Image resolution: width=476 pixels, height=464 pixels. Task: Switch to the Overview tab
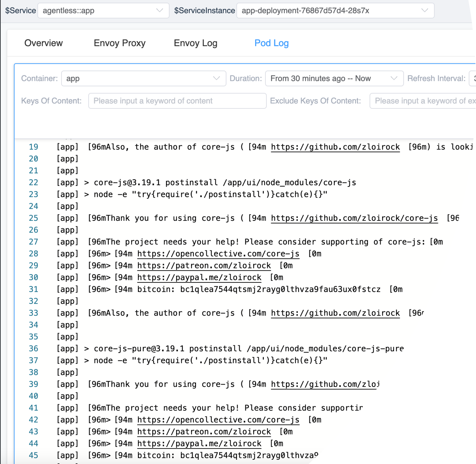coord(43,43)
